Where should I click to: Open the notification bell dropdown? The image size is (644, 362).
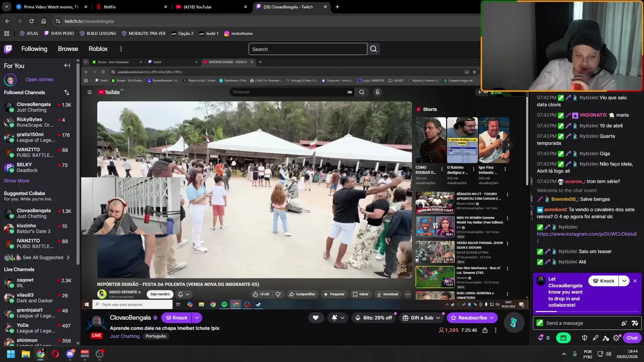click(338, 317)
